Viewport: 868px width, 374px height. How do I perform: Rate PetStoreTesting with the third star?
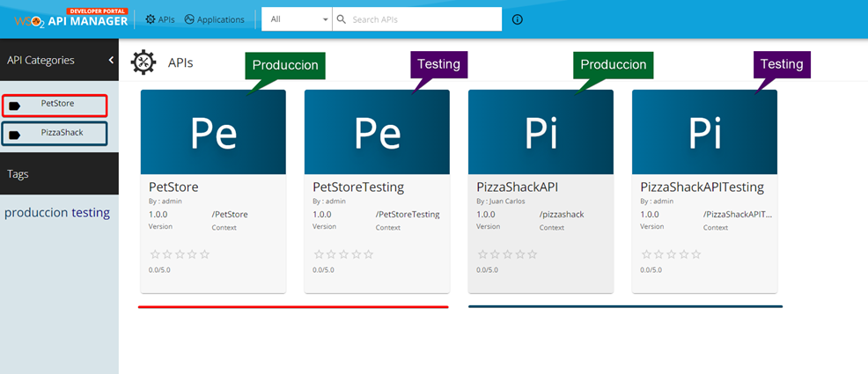coord(344,254)
